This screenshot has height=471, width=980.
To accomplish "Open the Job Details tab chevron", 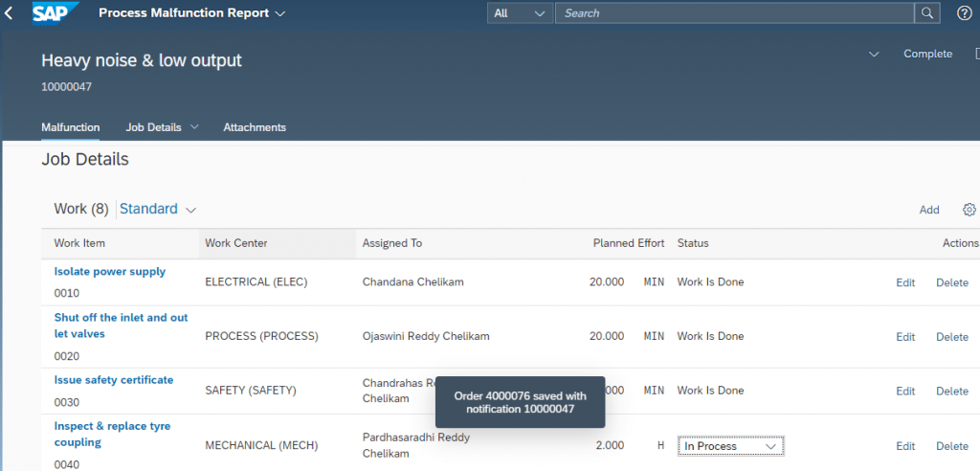I will click(x=194, y=127).
